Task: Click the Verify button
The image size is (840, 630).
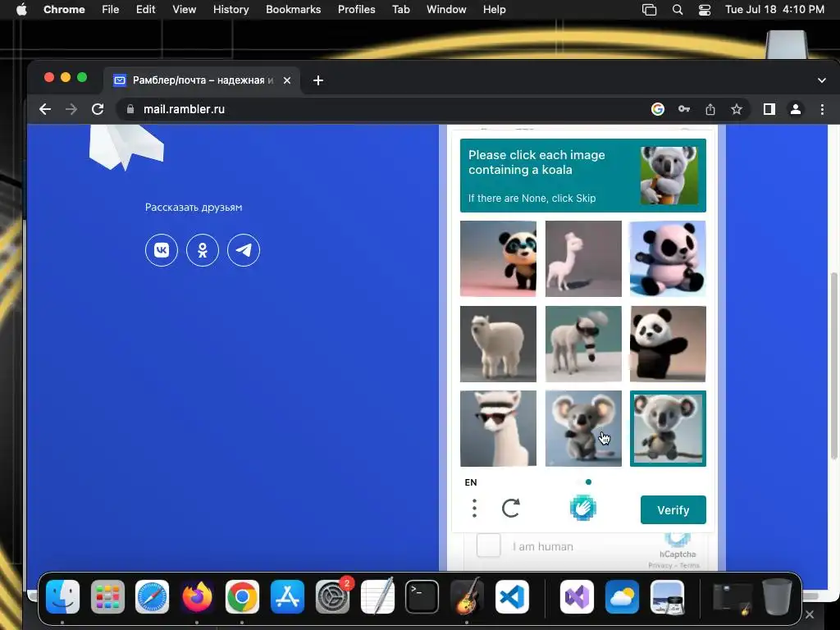Action: (x=673, y=510)
